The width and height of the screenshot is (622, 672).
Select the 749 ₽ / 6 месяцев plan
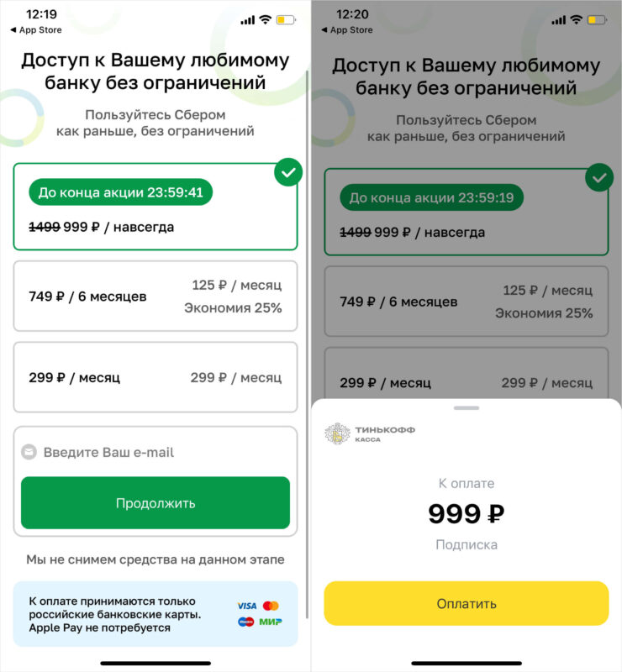[155, 296]
